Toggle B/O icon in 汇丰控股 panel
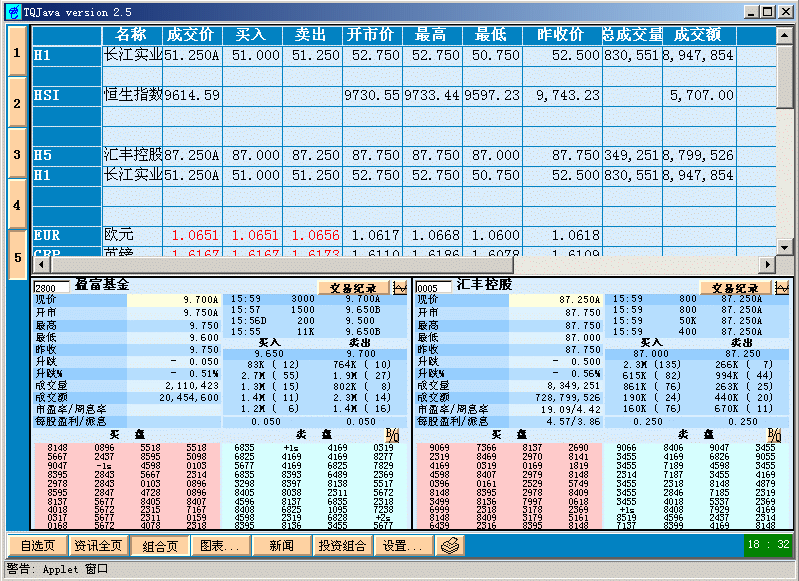Viewport: 799px width, 581px height. [x=774, y=435]
